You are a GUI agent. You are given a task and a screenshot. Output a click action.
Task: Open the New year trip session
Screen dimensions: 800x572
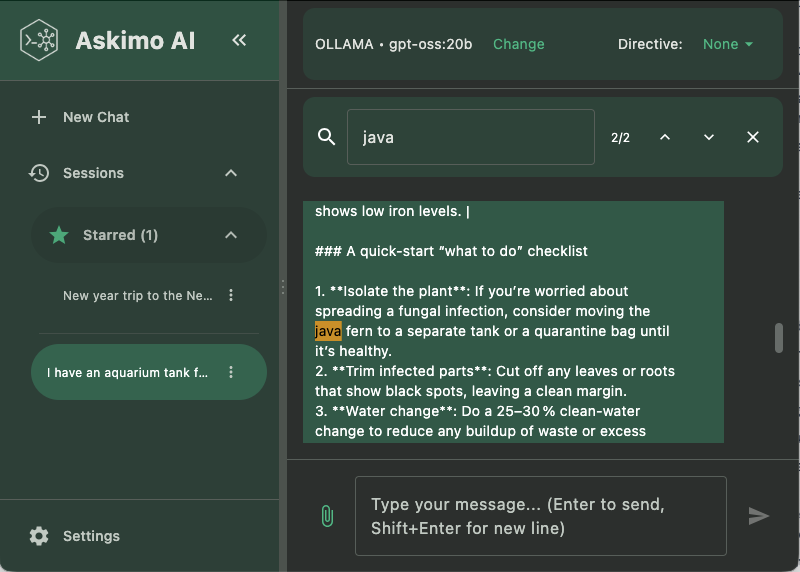[x=137, y=295]
